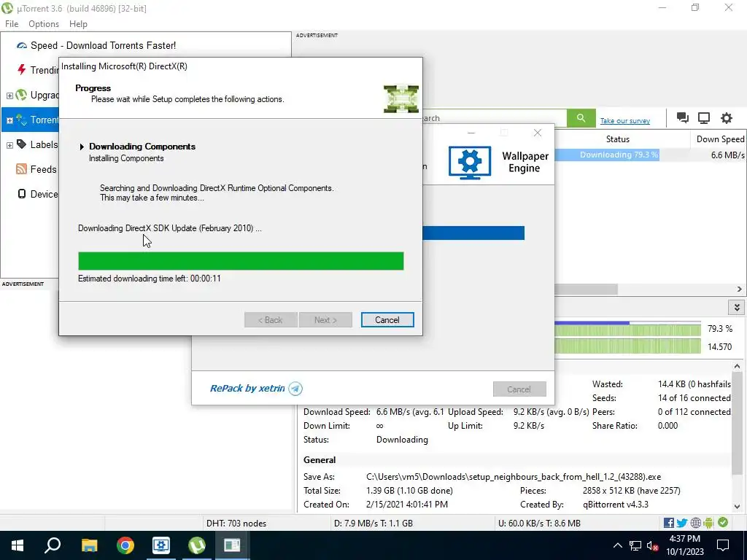The height and width of the screenshot is (560, 747).
Task: Open Windows Start menu
Action: (x=18, y=545)
